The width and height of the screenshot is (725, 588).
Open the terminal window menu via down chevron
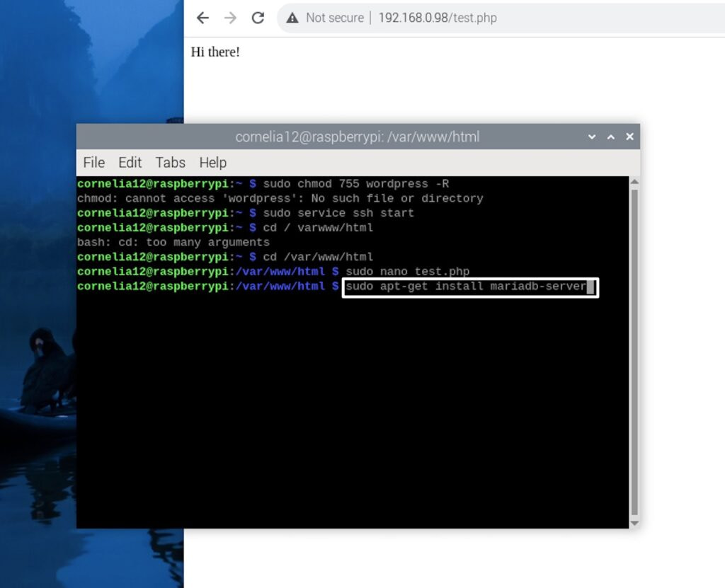coord(592,137)
